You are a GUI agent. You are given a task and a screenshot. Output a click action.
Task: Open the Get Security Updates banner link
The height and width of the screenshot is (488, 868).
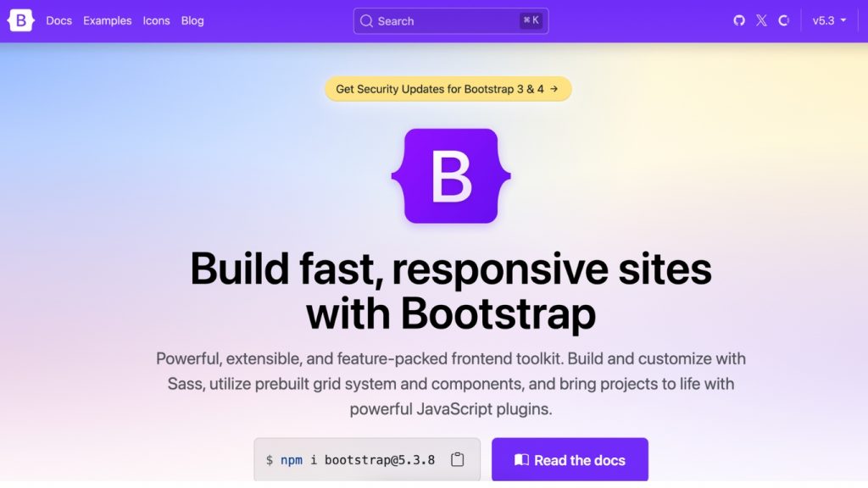tap(448, 89)
